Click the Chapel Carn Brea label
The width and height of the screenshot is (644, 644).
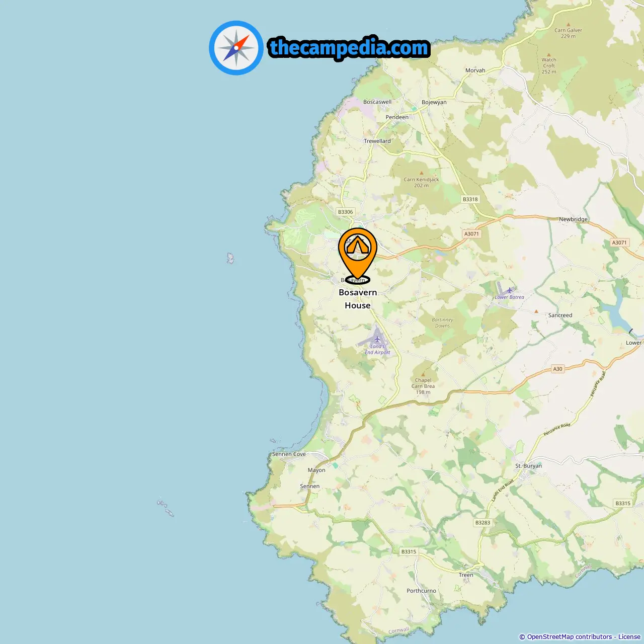tap(423, 386)
